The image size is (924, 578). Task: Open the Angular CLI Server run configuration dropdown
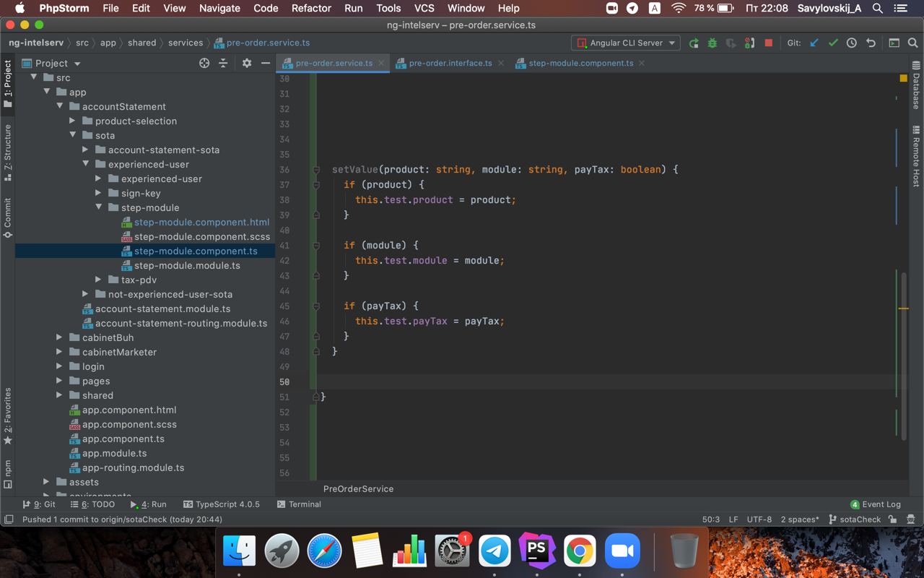(x=625, y=43)
